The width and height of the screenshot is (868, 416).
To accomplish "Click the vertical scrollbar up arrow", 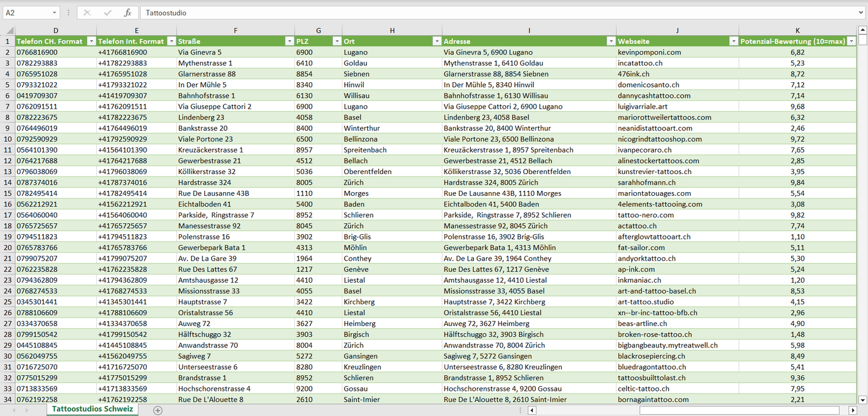I will (863, 31).
